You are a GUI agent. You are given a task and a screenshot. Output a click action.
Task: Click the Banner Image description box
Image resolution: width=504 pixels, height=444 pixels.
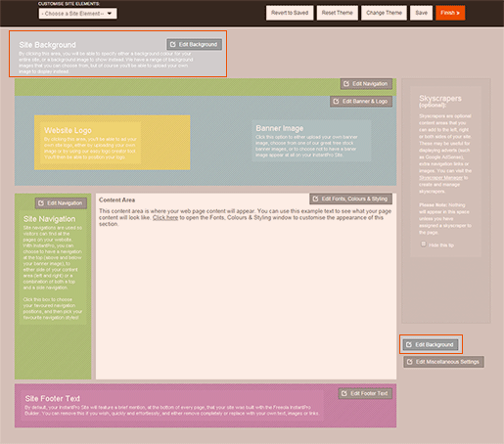[311, 141]
